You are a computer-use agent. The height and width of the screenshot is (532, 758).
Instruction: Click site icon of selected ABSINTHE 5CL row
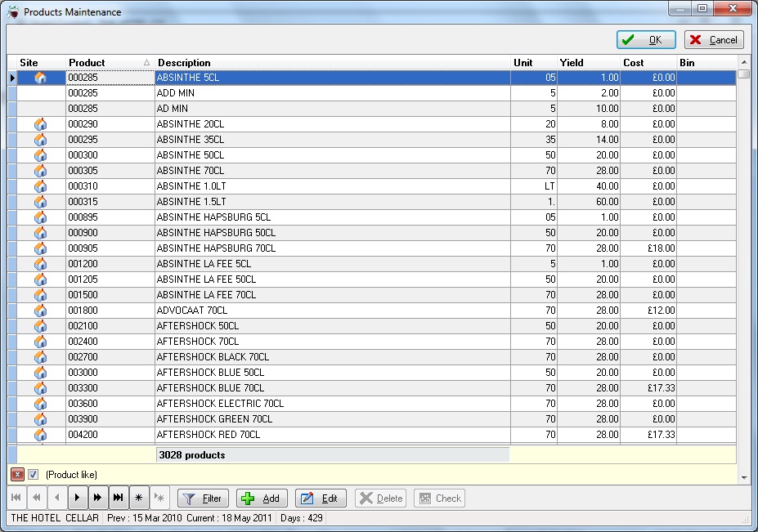coord(41,78)
